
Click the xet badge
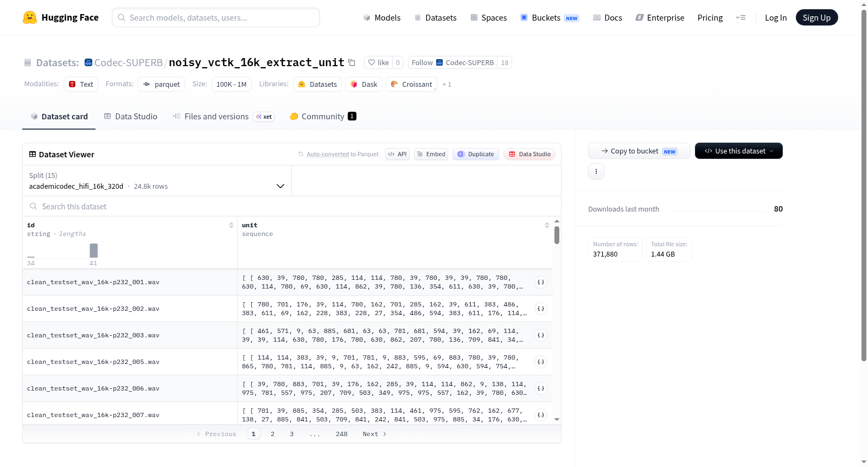264,117
